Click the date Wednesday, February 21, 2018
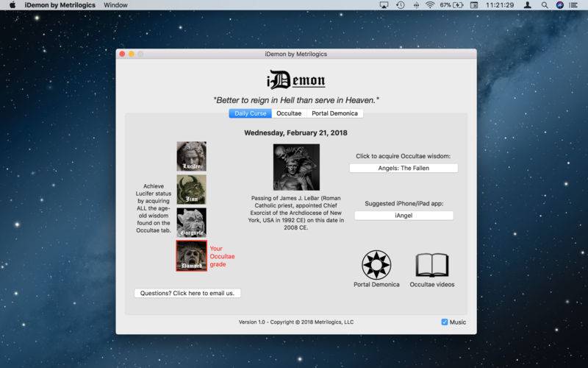Viewport: 588px width, 368px height. click(295, 133)
